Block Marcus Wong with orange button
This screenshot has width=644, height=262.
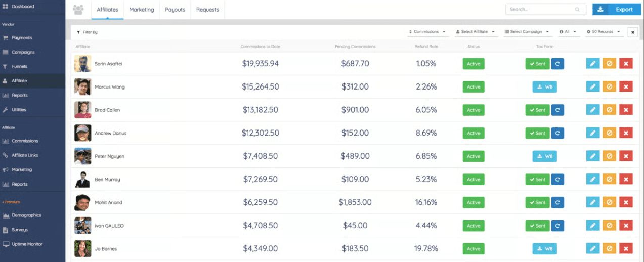point(609,87)
